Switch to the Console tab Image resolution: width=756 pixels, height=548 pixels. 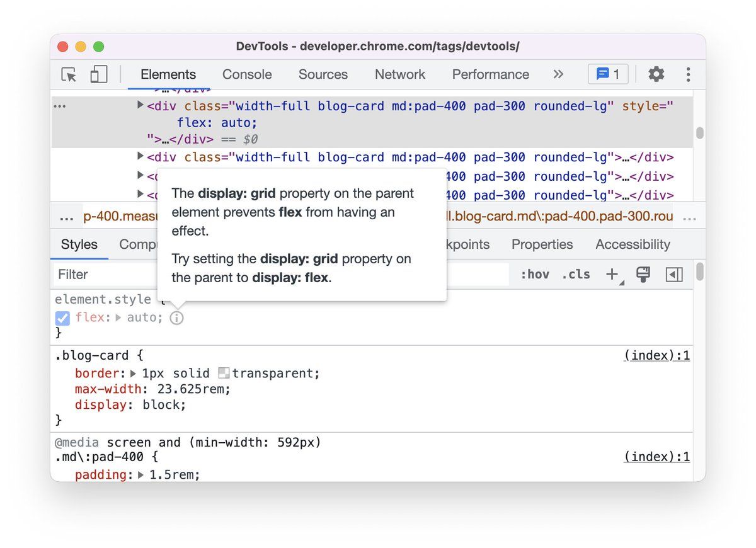pos(247,74)
